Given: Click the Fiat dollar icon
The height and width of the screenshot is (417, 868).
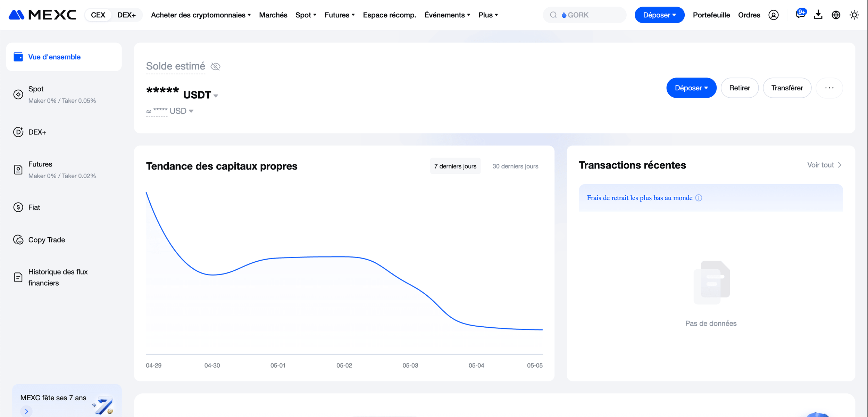Looking at the screenshot, I should (18, 207).
